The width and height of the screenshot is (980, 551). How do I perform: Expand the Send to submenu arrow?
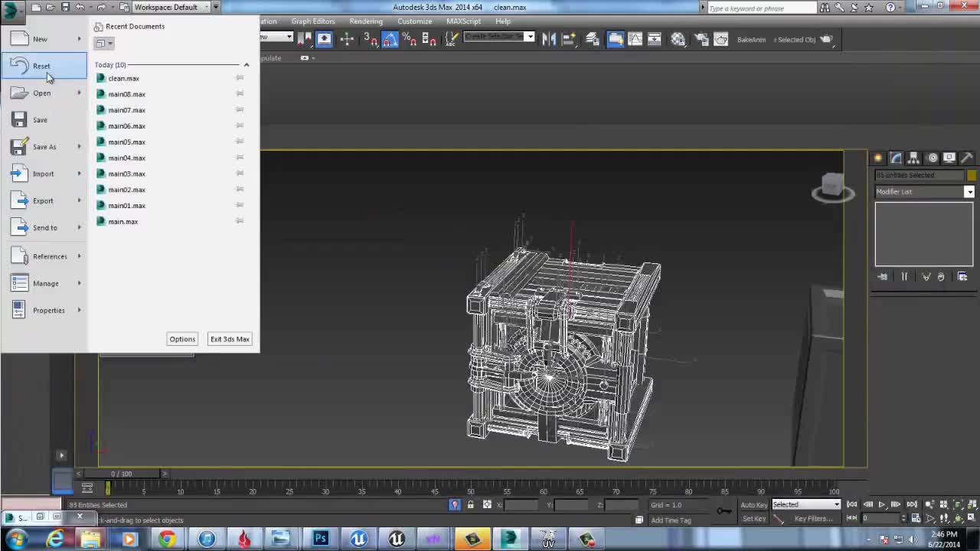click(x=79, y=227)
